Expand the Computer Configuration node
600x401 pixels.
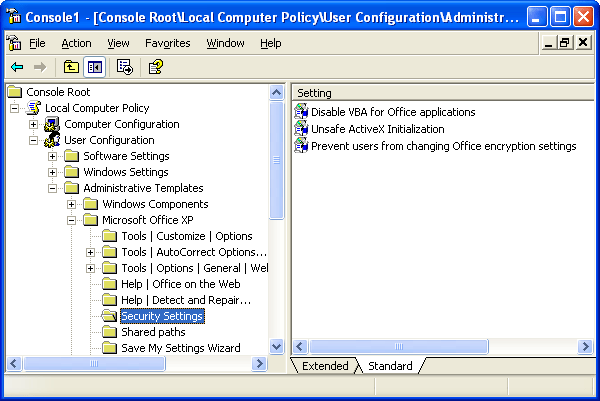pos(34,125)
